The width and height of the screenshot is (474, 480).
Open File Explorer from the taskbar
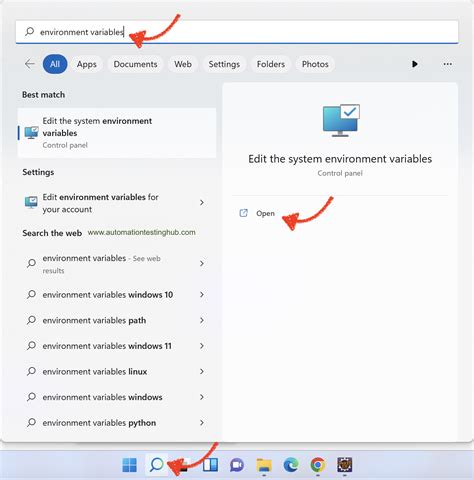click(264, 465)
